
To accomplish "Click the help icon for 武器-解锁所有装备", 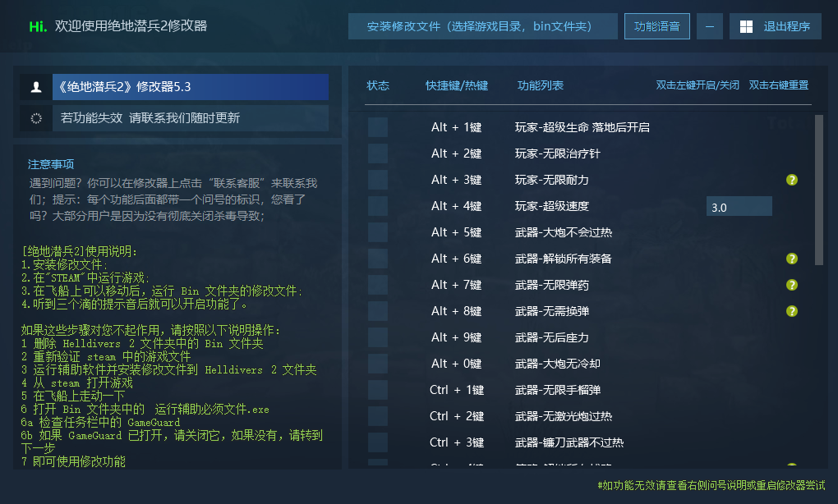I will [791, 259].
